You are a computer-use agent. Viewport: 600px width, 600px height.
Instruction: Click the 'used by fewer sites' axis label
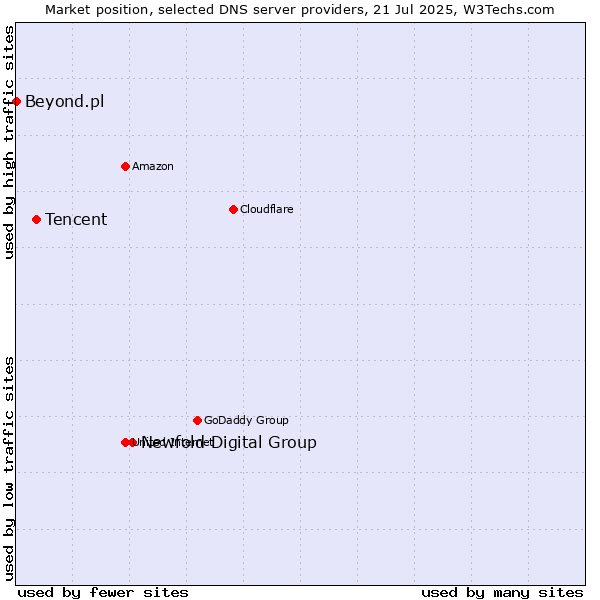click(103, 593)
